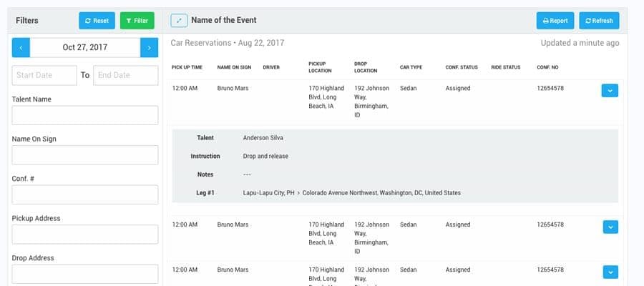
Task: Select first row's 12:00 AM pickup time
Action: click(185, 88)
